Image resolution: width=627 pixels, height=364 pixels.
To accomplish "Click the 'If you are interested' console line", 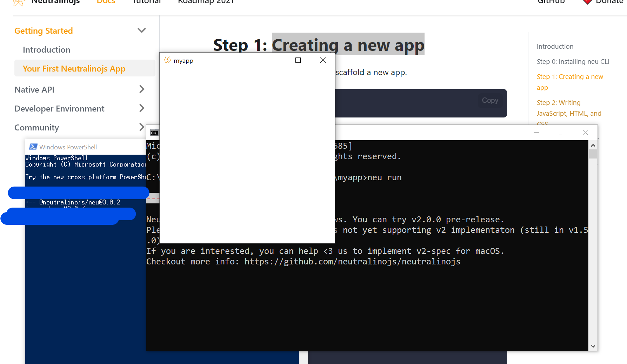I will (325, 251).
